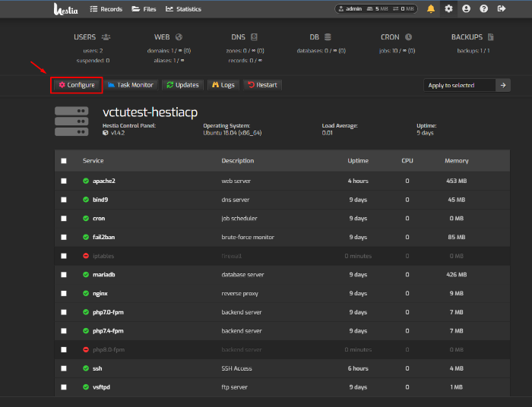This screenshot has height=407, width=532.
Task: Open the Logs button
Action: click(223, 85)
